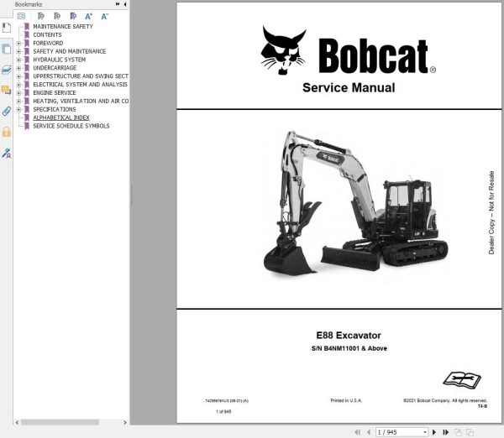
Task: Jump to the last page button
Action: 445,432
